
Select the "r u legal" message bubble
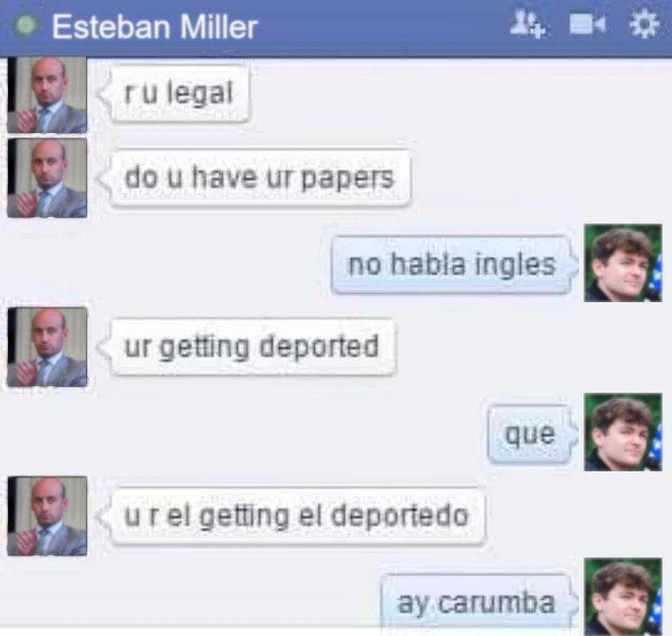coord(180,93)
